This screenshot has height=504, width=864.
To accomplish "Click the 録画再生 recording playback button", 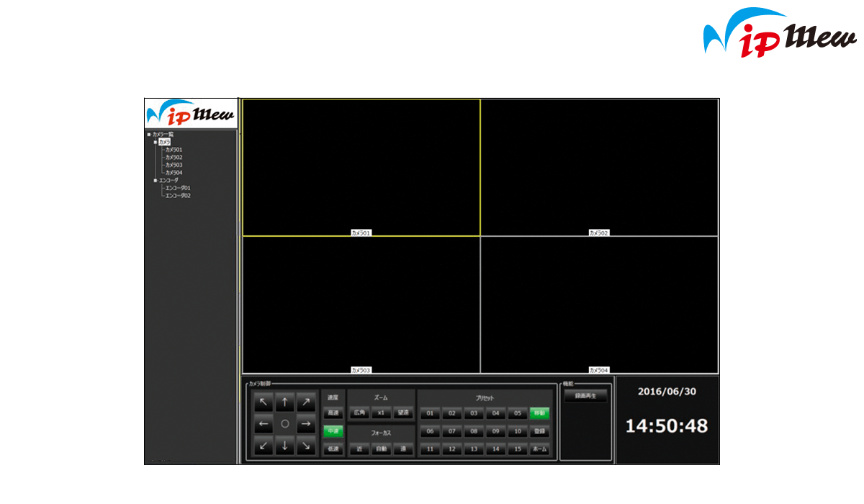I will click(x=585, y=396).
